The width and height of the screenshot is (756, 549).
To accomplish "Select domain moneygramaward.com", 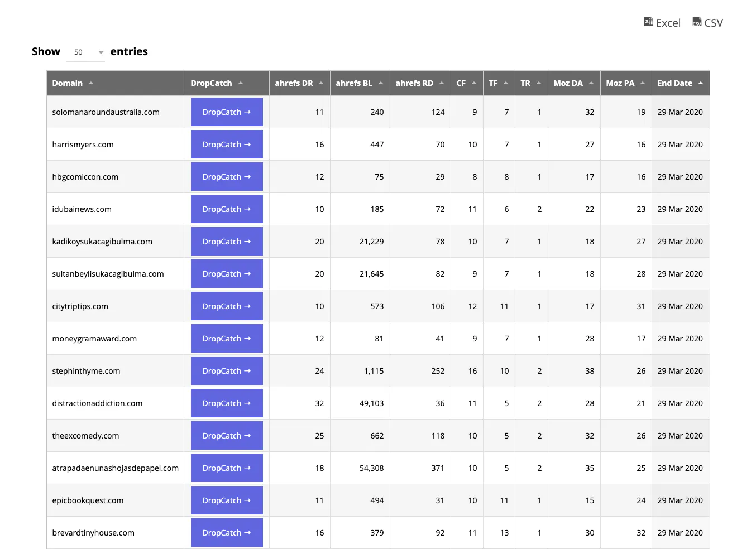I will [x=94, y=339].
